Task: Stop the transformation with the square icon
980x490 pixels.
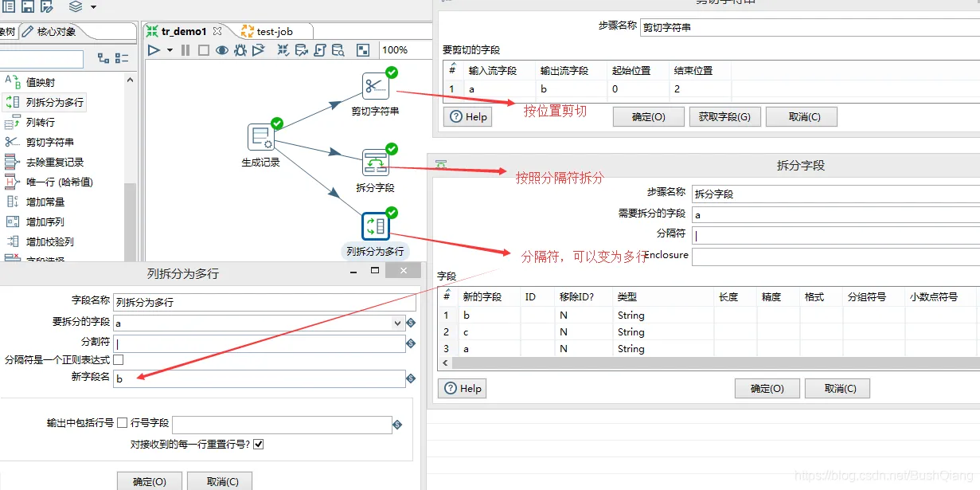Action: tap(203, 50)
